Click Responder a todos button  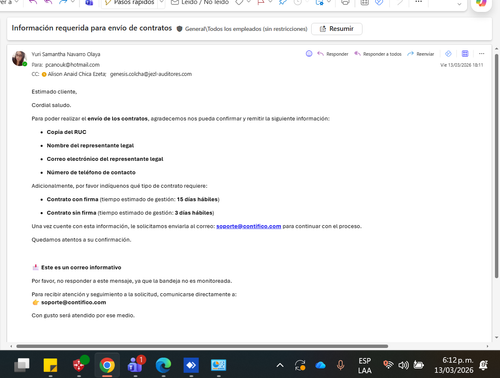378,54
